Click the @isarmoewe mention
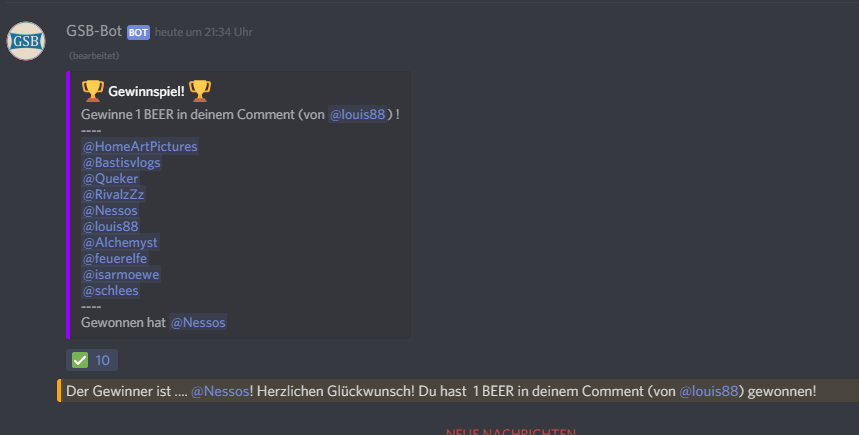The width and height of the screenshot is (859, 435). (x=121, y=274)
